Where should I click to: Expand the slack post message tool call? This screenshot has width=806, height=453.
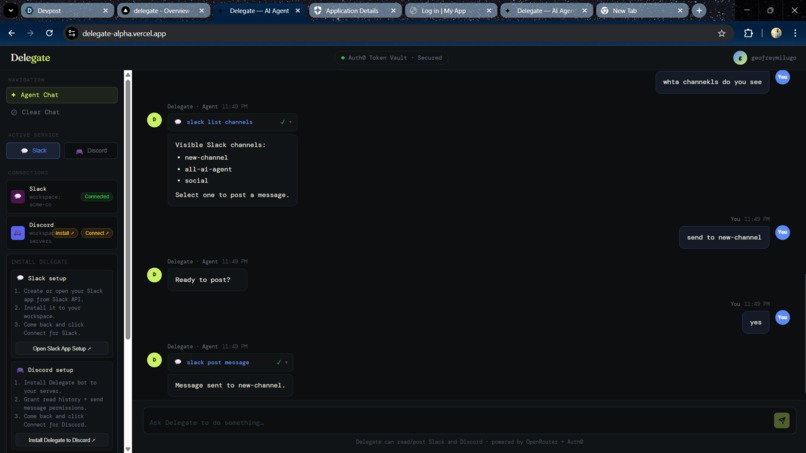[286, 363]
